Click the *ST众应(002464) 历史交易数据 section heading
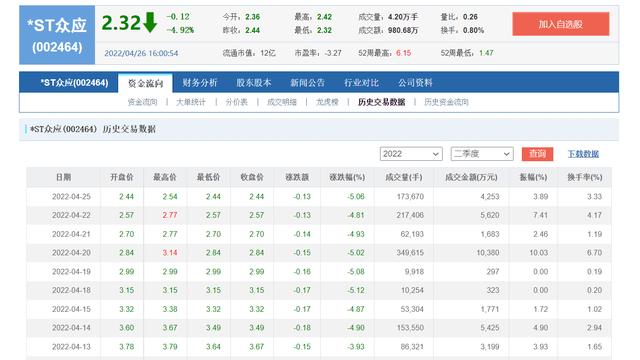The image size is (640, 360). 93,129
